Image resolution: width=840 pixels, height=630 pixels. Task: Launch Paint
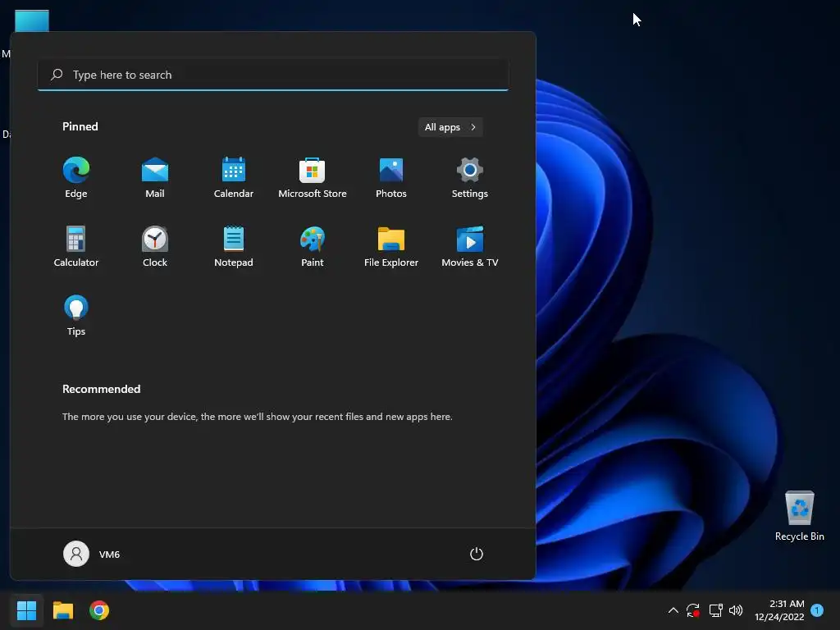coord(313,246)
